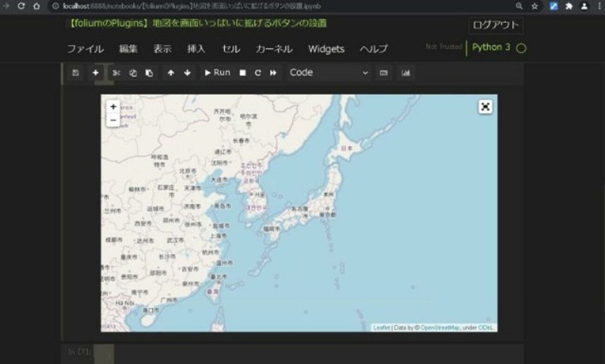This screenshot has width=605, height=364.
Task: Copy selected cells icon
Action: [x=133, y=73]
